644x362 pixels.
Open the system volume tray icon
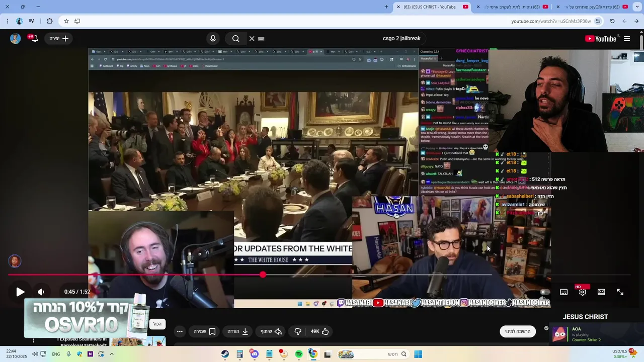click(35, 354)
